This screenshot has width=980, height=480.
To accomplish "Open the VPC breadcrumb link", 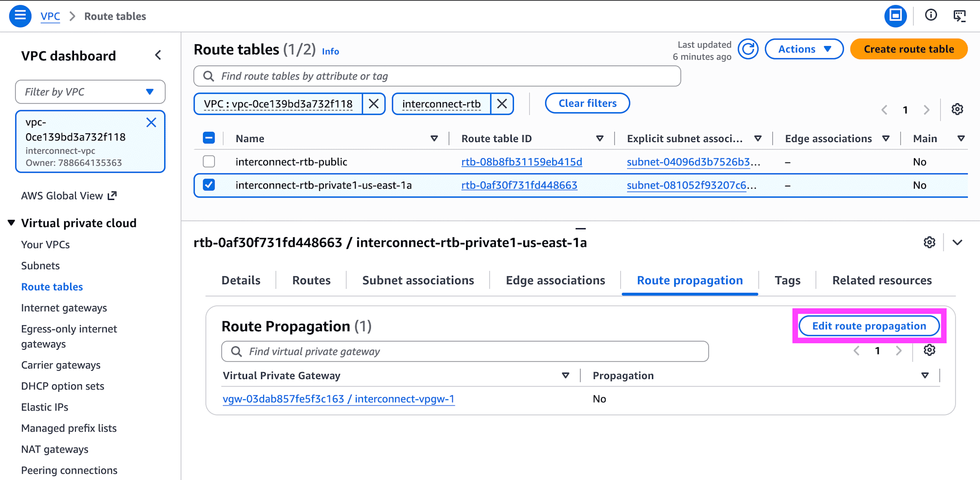I will click(50, 16).
